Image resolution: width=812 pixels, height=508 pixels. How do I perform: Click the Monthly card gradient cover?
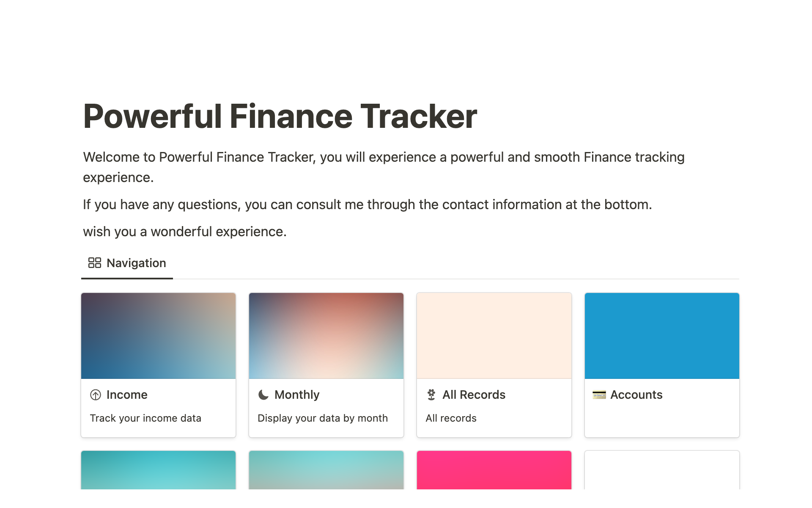point(326,336)
